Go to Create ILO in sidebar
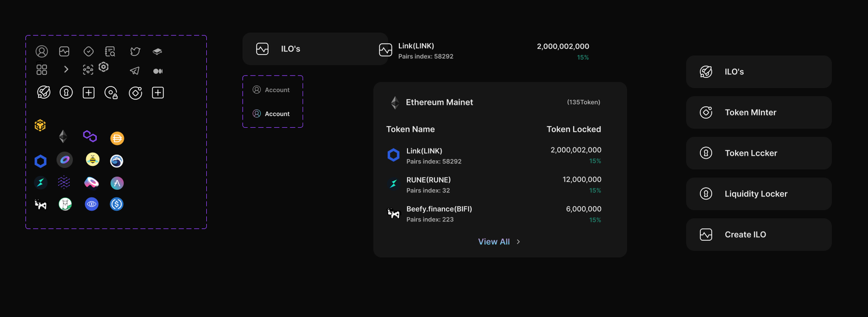 pyautogui.click(x=759, y=235)
